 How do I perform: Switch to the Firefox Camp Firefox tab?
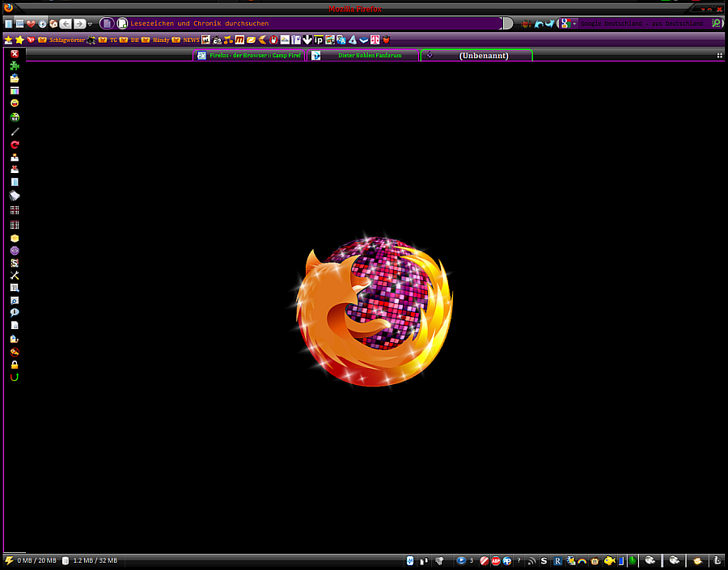click(x=249, y=56)
